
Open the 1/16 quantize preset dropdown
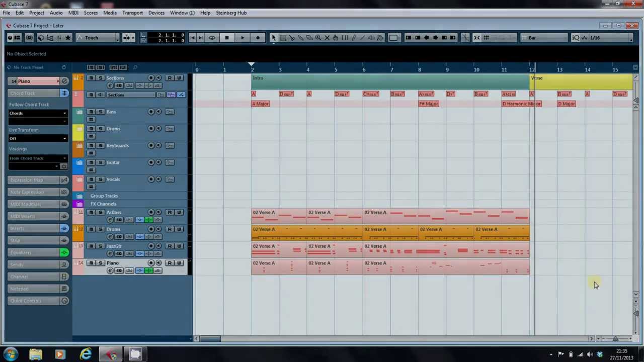(x=611, y=38)
